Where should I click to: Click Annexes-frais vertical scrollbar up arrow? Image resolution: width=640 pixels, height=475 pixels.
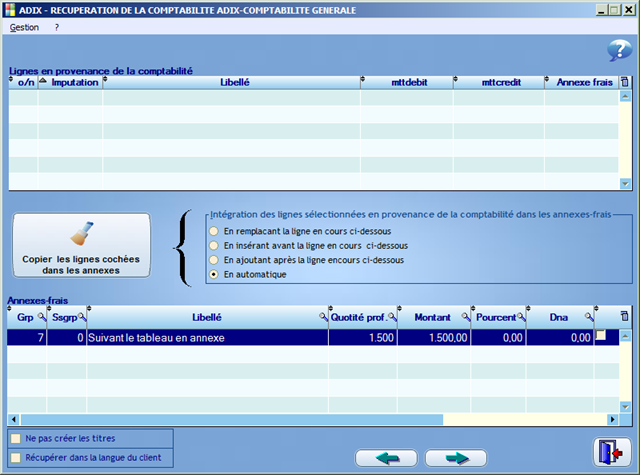tap(625, 336)
